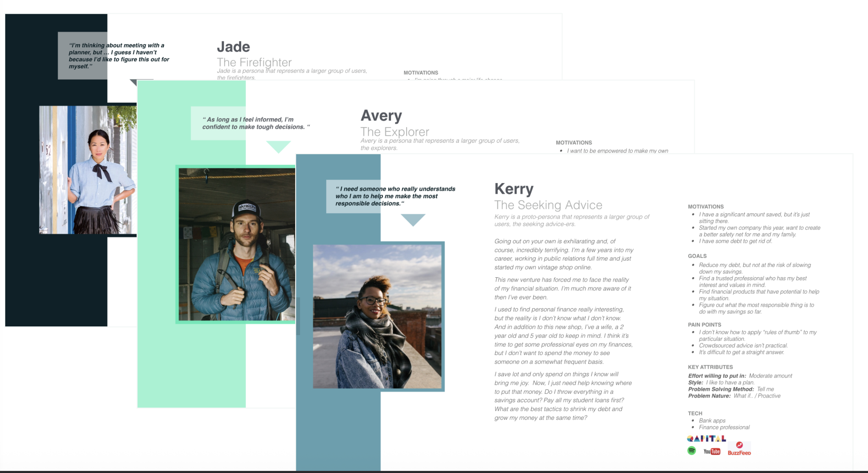Click the BuzzFeed logo

[x=739, y=449]
